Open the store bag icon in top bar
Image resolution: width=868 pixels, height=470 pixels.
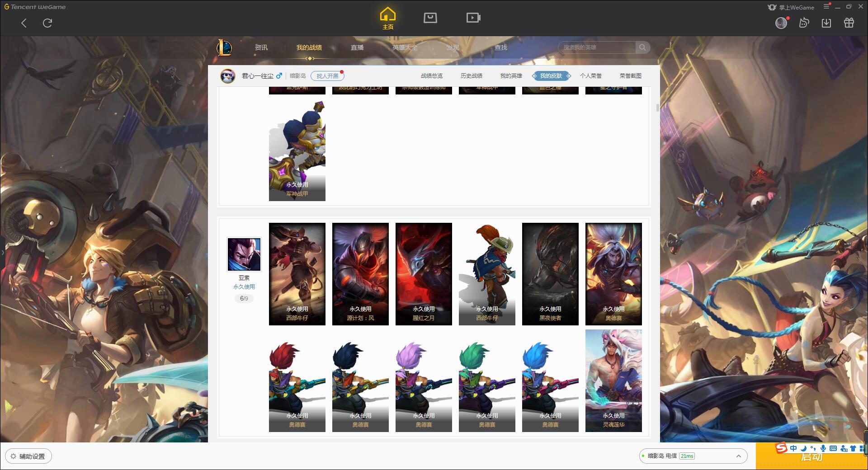coord(430,18)
